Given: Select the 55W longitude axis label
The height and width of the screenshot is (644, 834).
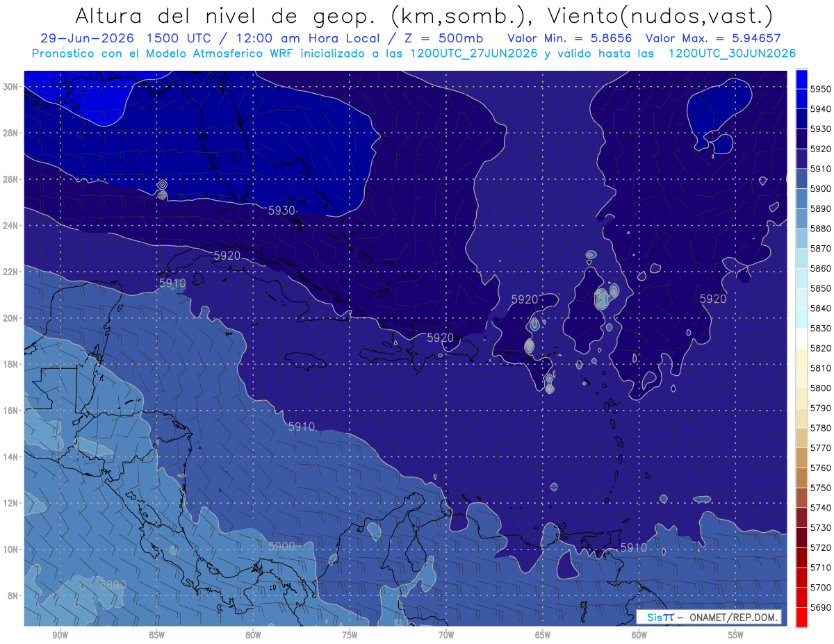Looking at the screenshot, I should pyautogui.click(x=735, y=635).
